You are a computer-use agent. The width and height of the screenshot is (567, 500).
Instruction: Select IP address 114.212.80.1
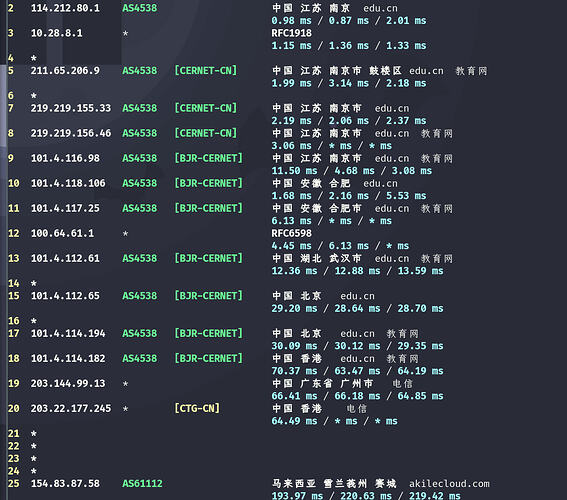tap(65, 8)
